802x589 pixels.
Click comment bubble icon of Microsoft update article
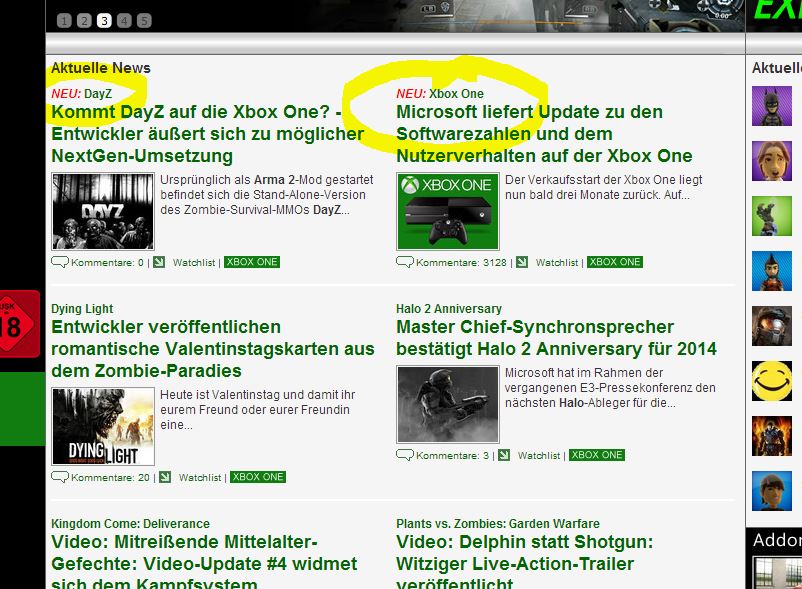click(404, 262)
